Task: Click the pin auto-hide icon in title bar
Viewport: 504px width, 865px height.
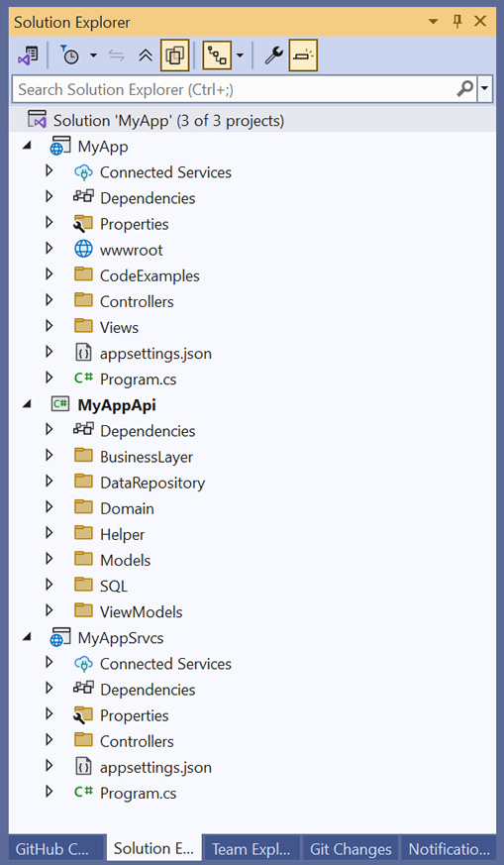Action: pyautogui.click(x=457, y=22)
